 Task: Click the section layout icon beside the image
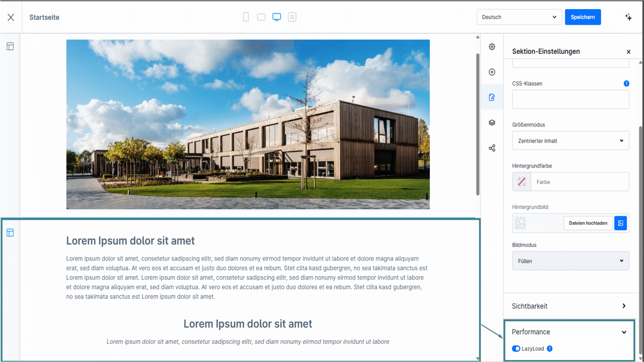10,47
